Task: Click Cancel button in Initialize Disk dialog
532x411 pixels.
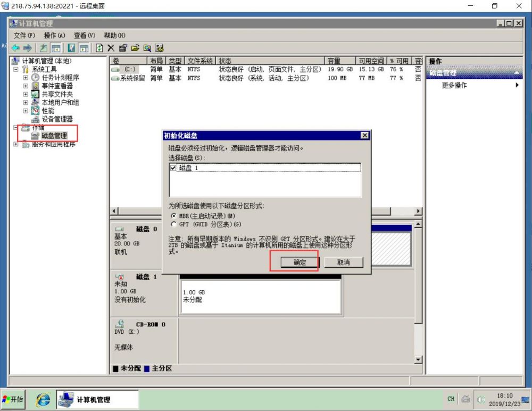Action: (x=344, y=262)
